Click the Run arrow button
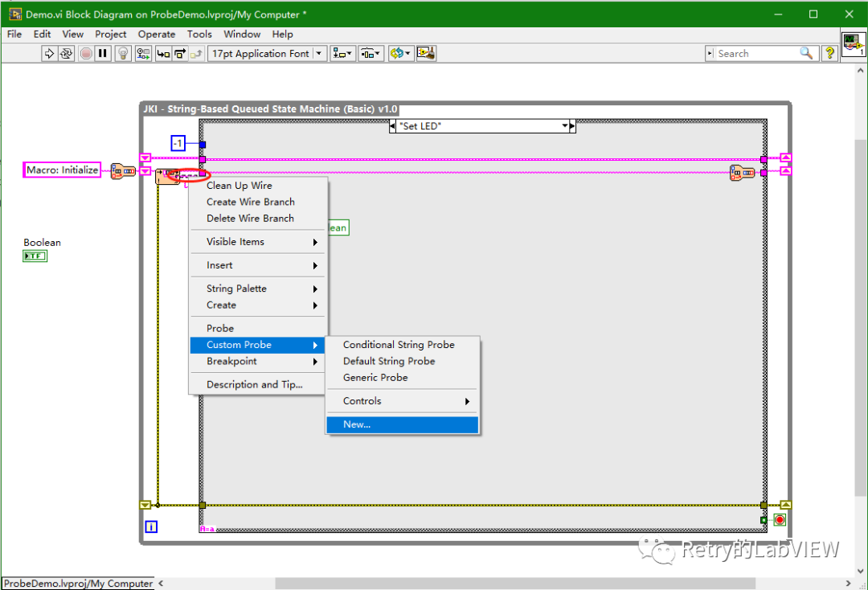 (x=49, y=53)
